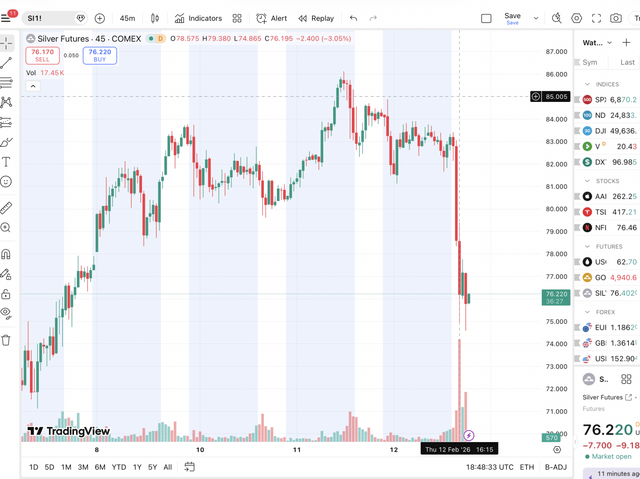The height and width of the screenshot is (479, 640).
Task: Select the Text drawing tool
Action: tap(6, 161)
